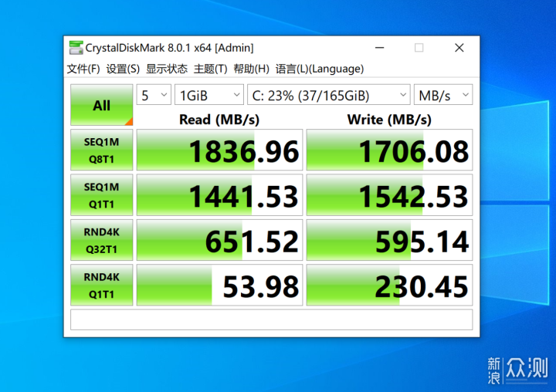Open the 帮助(H) menu

point(251,69)
